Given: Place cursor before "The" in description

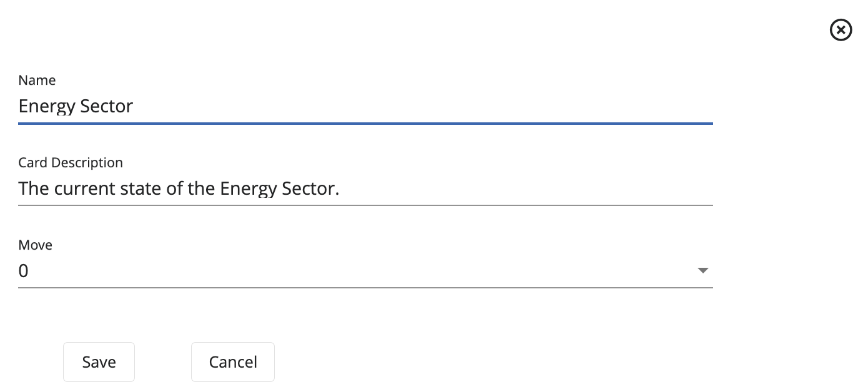Looking at the screenshot, I should tap(19, 189).
